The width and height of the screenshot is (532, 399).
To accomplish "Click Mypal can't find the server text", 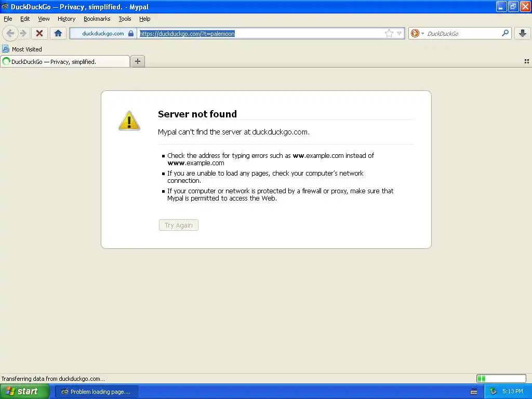I will point(233,132).
